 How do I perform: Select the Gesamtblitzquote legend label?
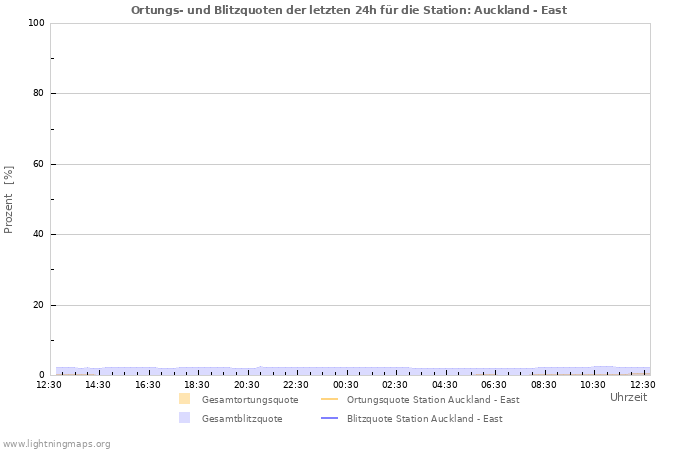[x=242, y=419]
